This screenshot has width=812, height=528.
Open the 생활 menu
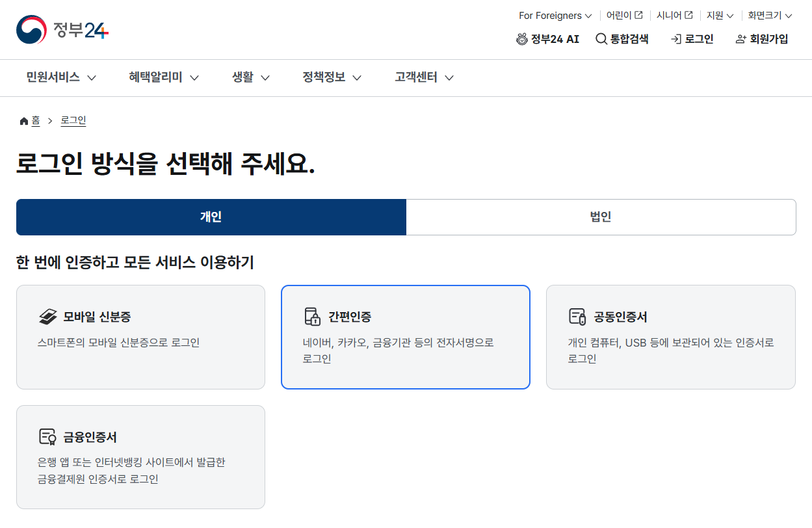[251, 77]
